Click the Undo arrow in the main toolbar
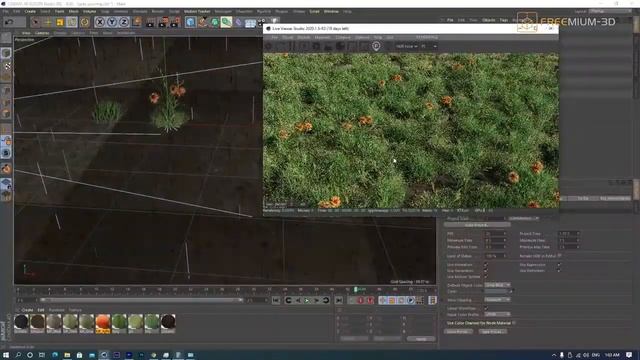640x360 pixels. coord(9,22)
